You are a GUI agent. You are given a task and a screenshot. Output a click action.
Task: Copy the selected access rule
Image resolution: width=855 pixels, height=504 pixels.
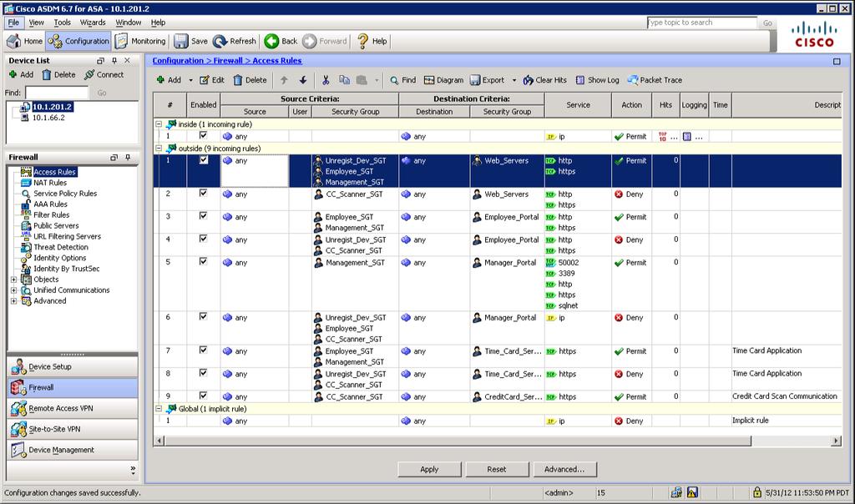tap(344, 80)
